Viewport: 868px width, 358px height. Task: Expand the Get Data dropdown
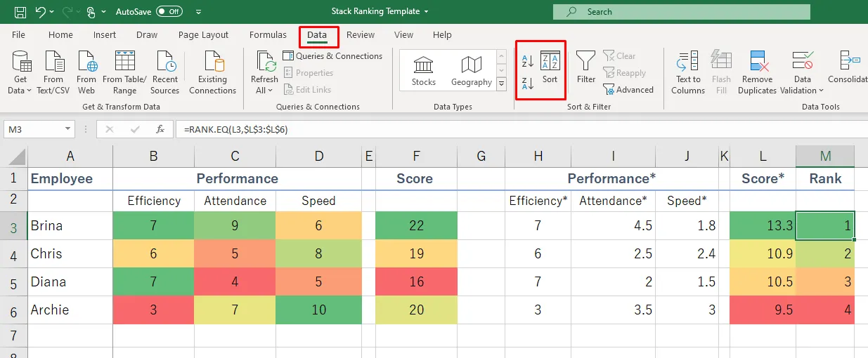click(x=20, y=91)
